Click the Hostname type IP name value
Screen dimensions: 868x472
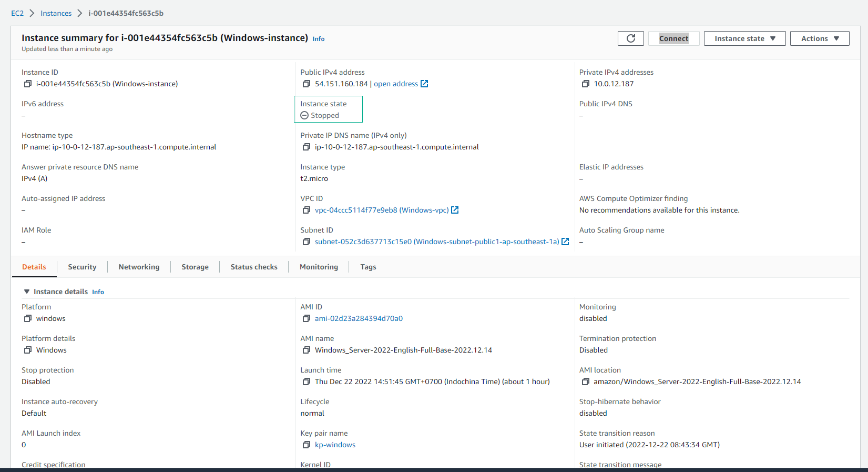tap(119, 147)
